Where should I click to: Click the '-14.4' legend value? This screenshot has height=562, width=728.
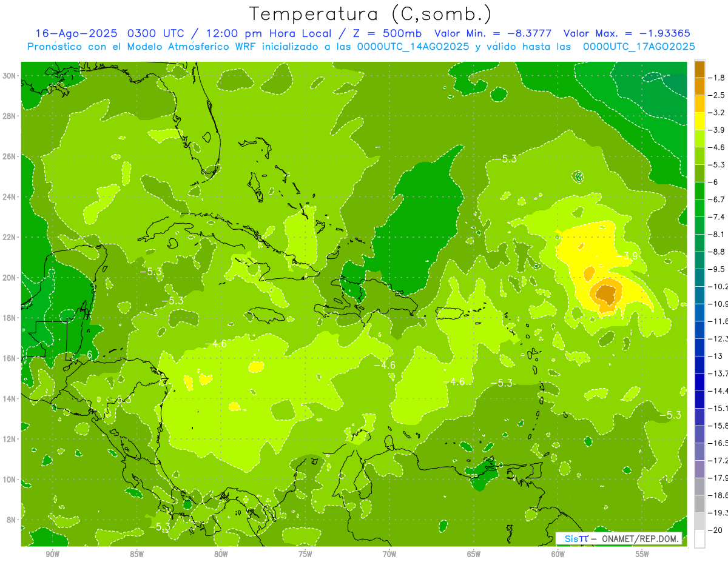(x=719, y=390)
